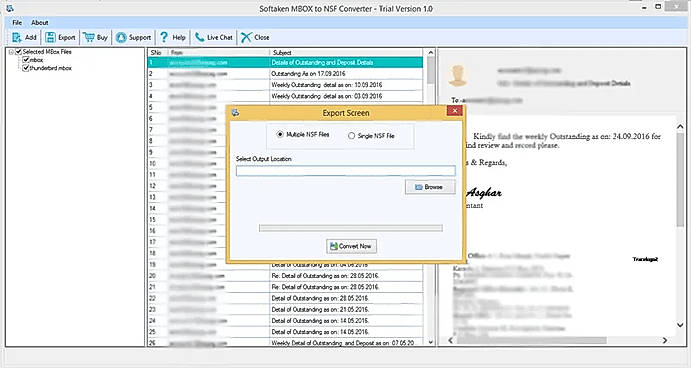Select the Multiple NSF Files radio option
The image size is (691, 368).
tap(280, 134)
